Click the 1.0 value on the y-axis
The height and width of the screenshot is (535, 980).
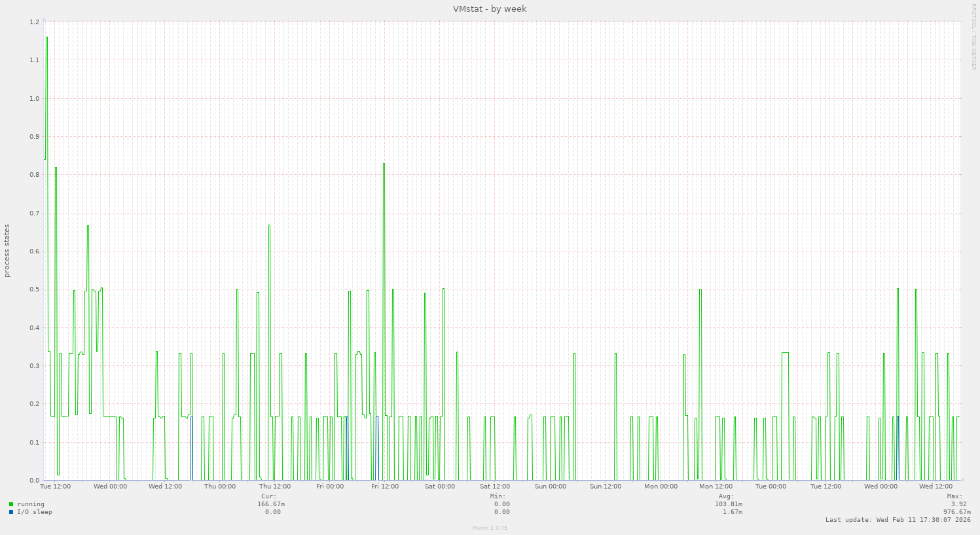point(35,98)
